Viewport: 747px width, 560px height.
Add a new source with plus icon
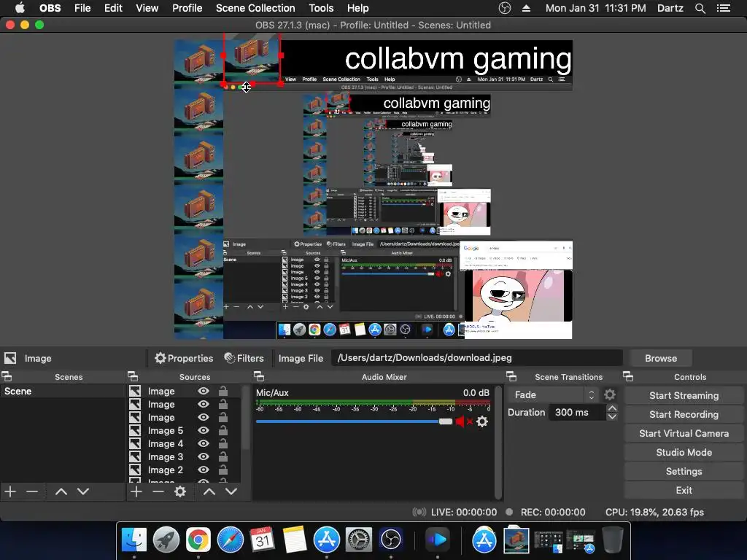pyautogui.click(x=136, y=491)
